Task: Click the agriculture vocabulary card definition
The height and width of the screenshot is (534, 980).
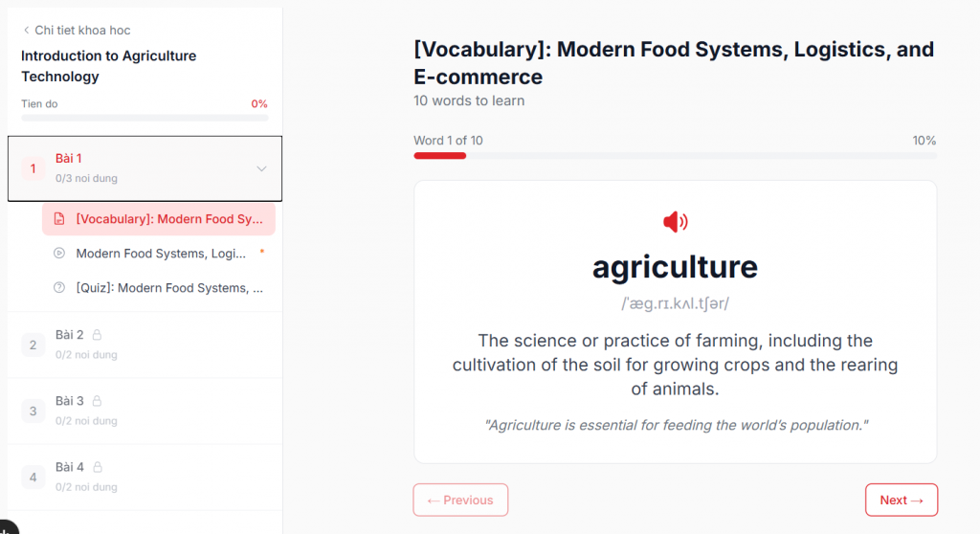Action: click(675, 365)
